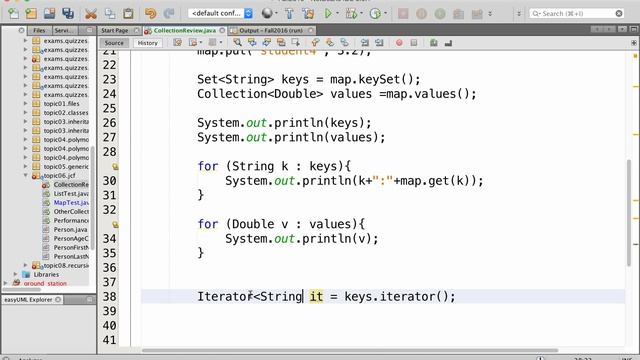Click the red Start Macro Recording icon

tap(399, 42)
